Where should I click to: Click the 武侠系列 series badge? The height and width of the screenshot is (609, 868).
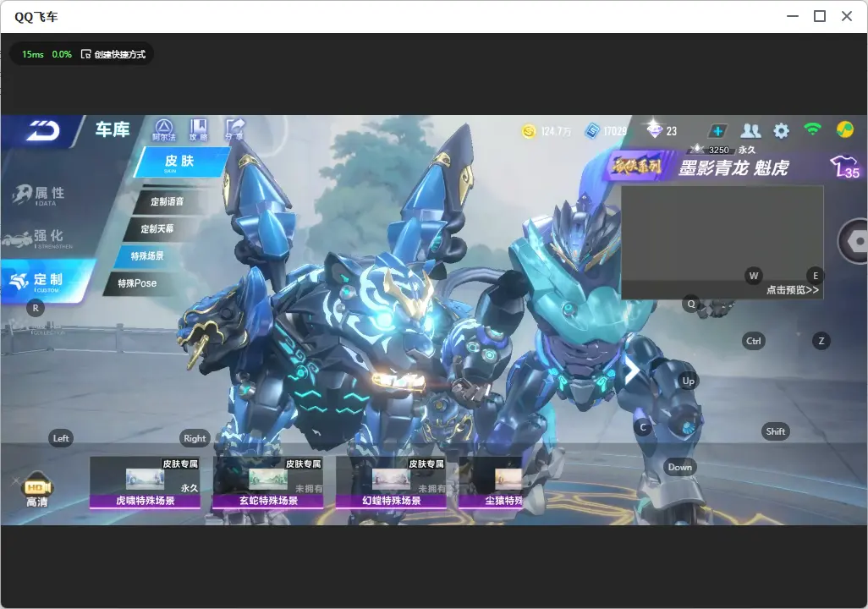click(x=637, y=166)
